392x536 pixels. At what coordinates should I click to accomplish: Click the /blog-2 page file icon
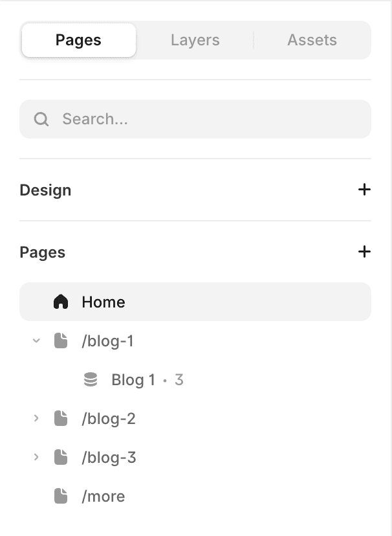point(61,418)
